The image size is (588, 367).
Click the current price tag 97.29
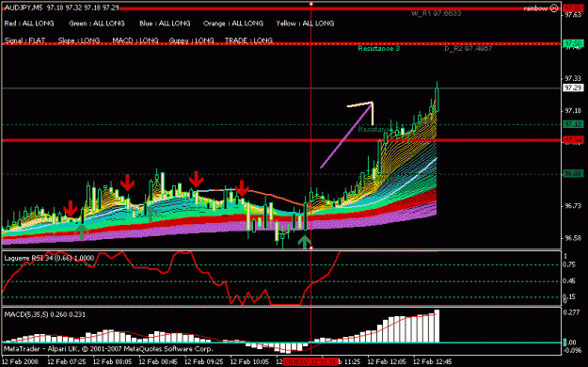pos(573,88)
